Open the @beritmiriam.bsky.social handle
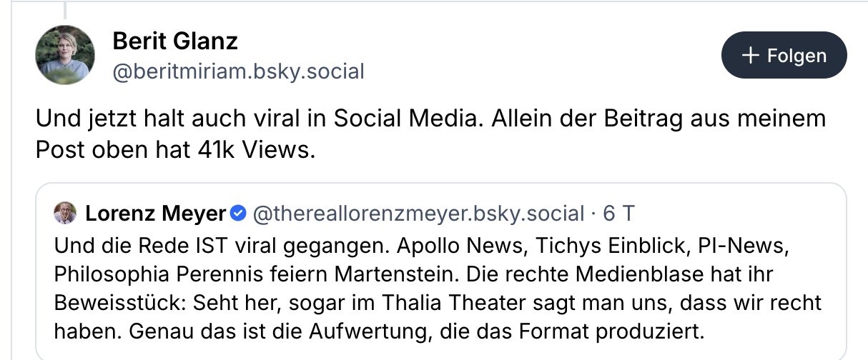The width and height of the screenshot is (868, 360). [239, 71]
